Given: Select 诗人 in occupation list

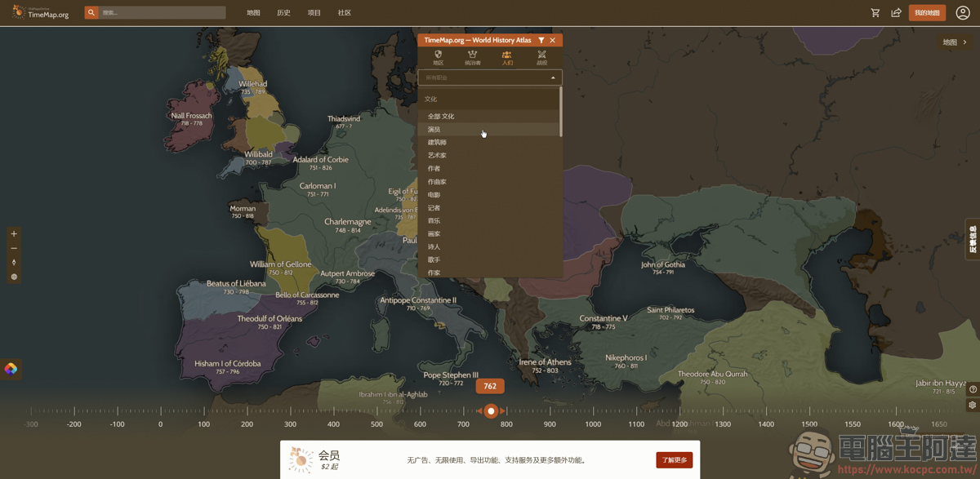Looking at the screenshot, I should (x=488, y=246).
